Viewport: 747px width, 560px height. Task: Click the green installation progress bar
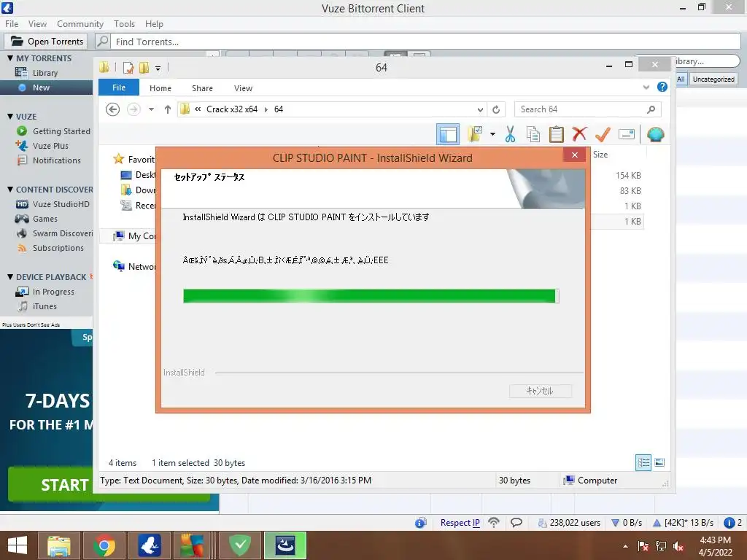371,296
